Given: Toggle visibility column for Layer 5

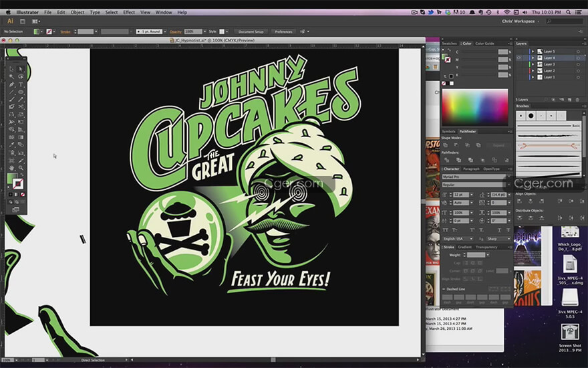Looking at the screenshot, I should (519, 52).
